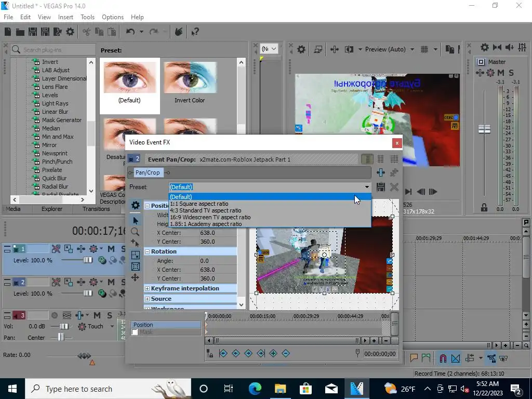This screenshot has width=532, height=399.
Task: Enable the Mask checkbox in Pan/Crop
Action: point(135,332)
